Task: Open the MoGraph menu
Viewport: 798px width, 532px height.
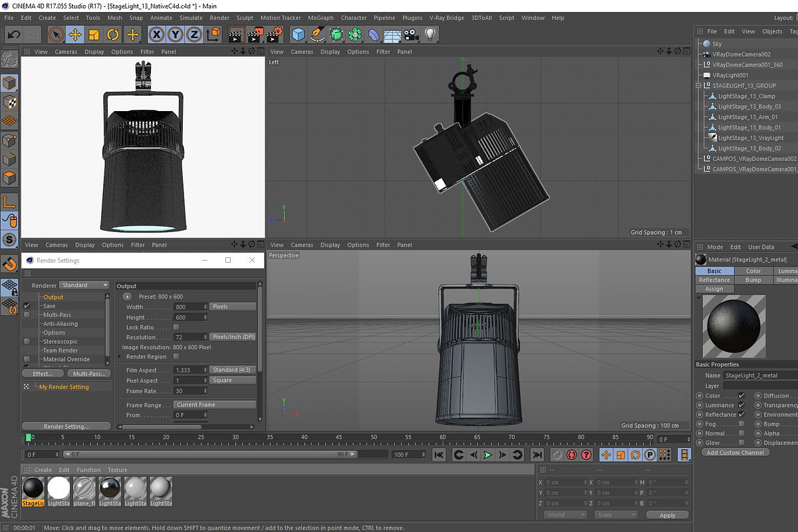Action: pos(321,18)
